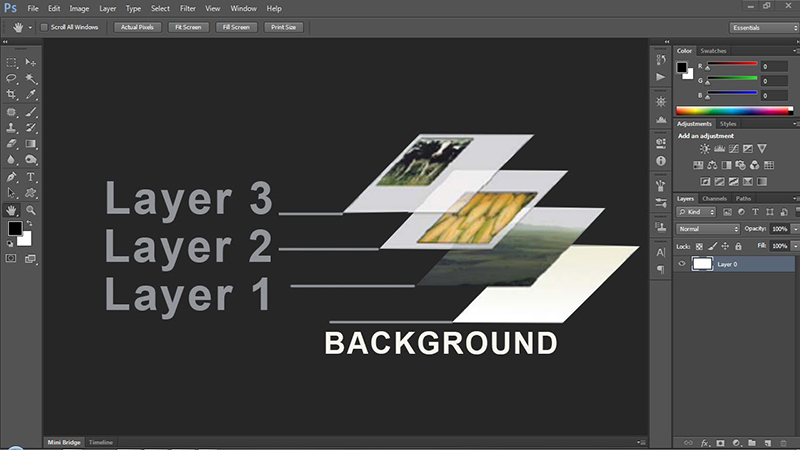Select the Crop tool

(x=11, y=94)
